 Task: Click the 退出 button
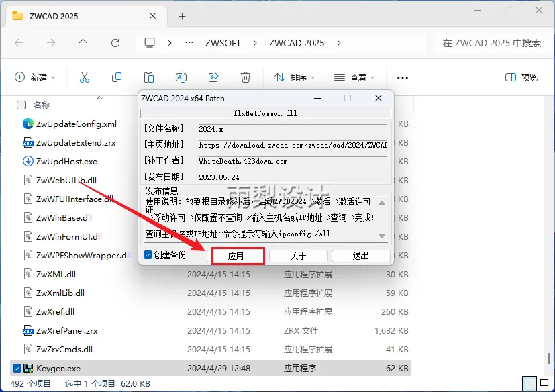[361, 256]
